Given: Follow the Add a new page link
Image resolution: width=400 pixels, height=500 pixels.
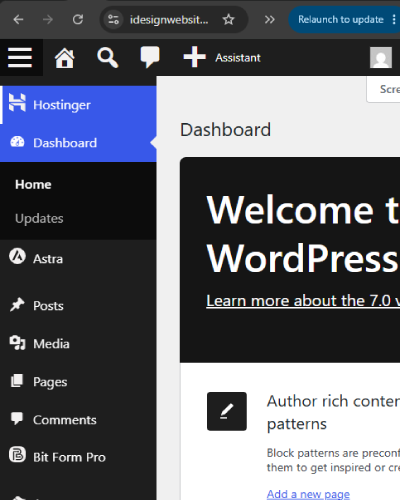Looking at the screenshot, I should click(308, 494).
